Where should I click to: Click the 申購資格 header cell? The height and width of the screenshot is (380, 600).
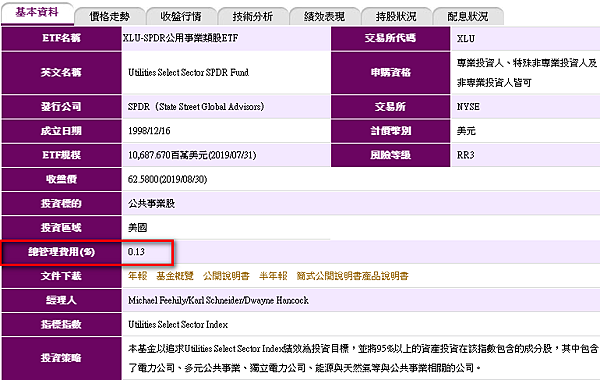tap(391, 72)
